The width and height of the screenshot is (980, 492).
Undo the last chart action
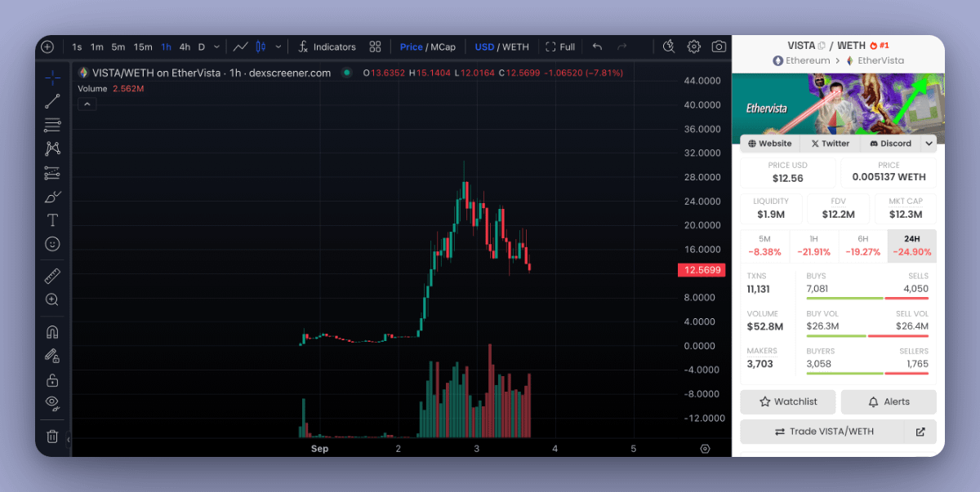click(597, 47)
